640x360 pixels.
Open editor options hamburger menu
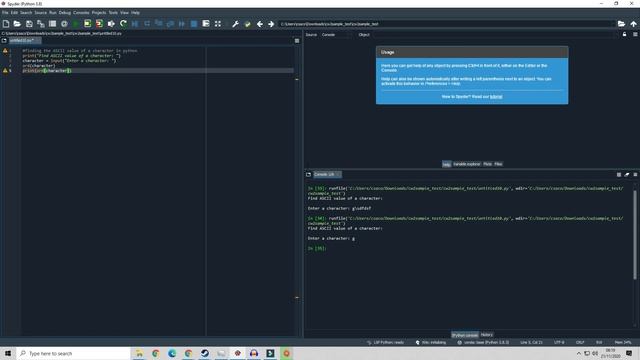click(297, 41)
